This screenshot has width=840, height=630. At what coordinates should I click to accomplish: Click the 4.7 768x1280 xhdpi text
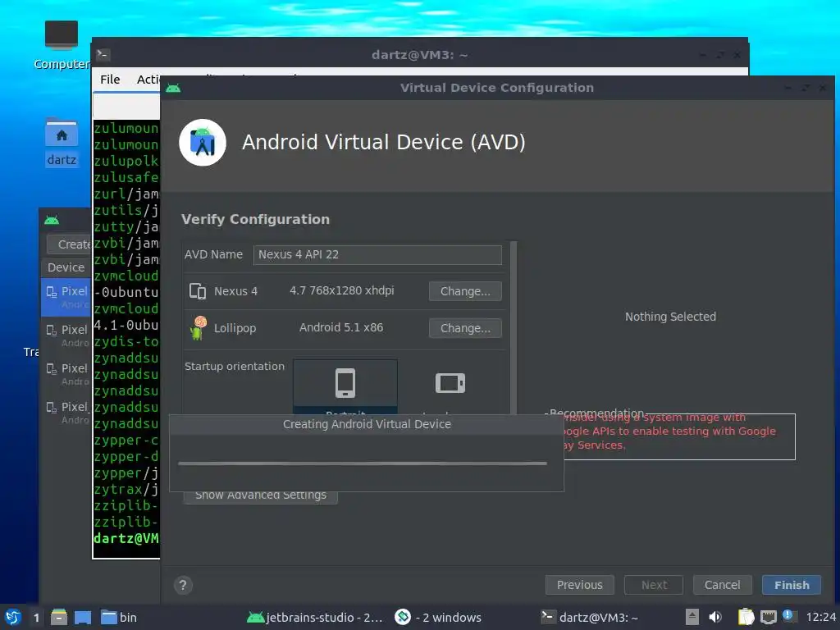tap(342, 291)
